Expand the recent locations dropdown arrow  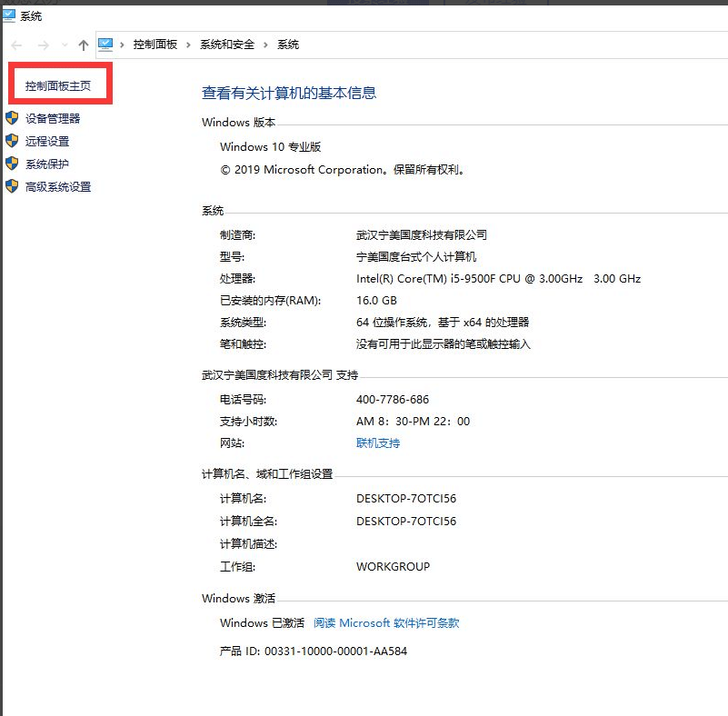pos(63,44)
